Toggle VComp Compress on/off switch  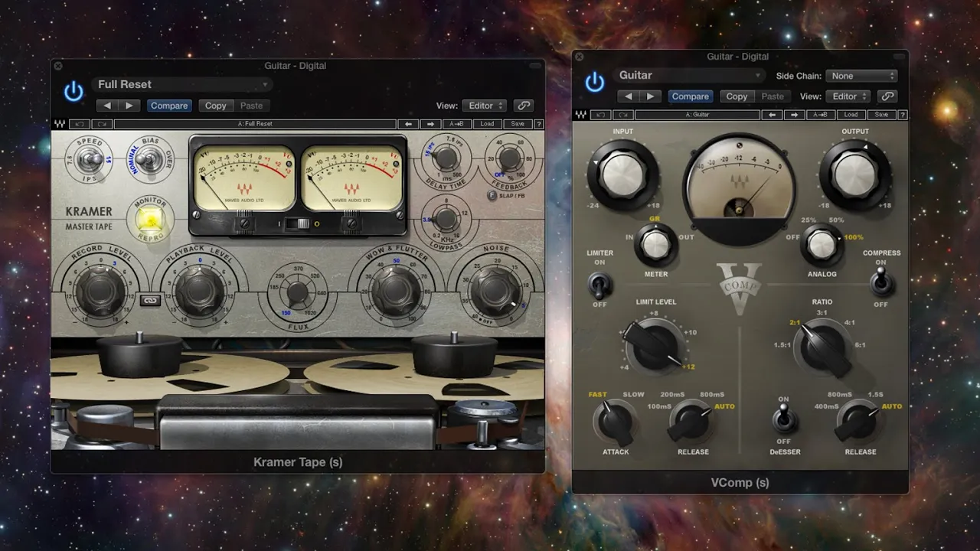point(881,282)
